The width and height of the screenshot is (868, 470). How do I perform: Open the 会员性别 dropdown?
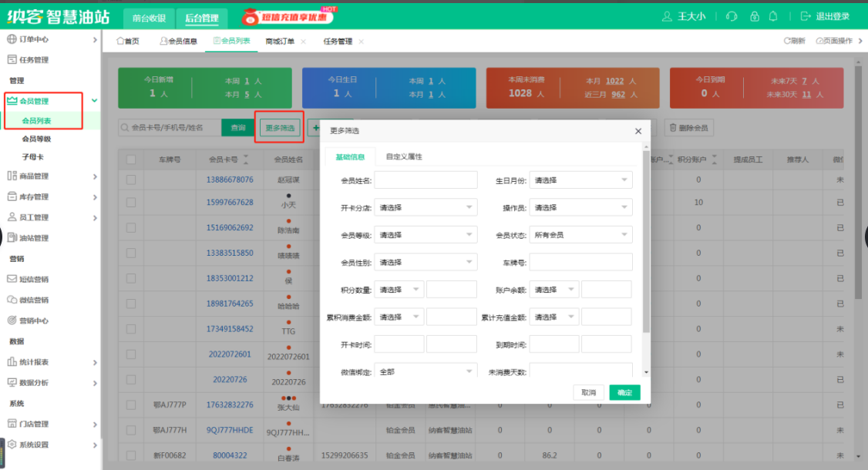[x=426, y=263]
